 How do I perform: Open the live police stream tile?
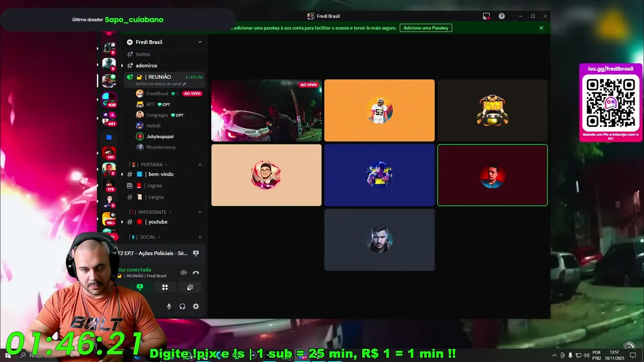point(266,110)
